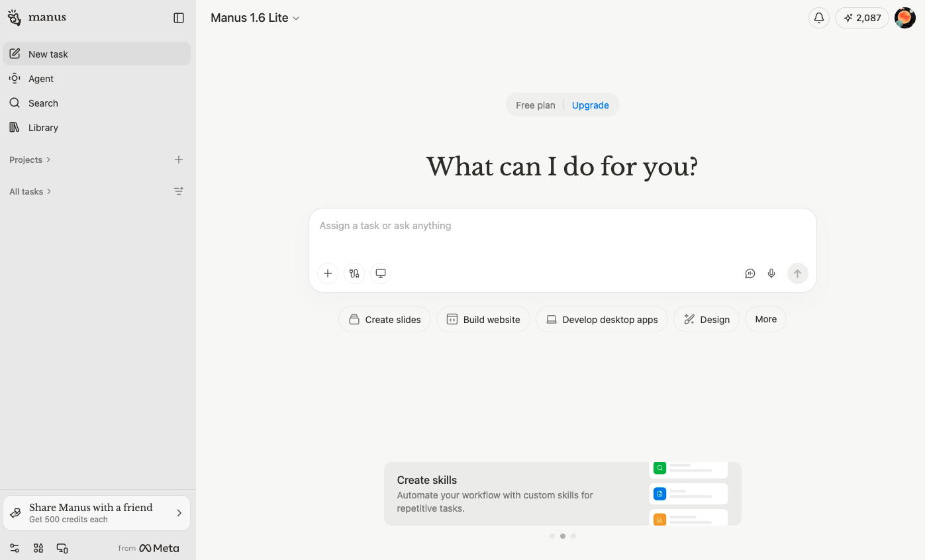Image resolution: width=925 pixels, height=560 pixels.
Task: Click the handshake icon in share card
Action: 17,513
